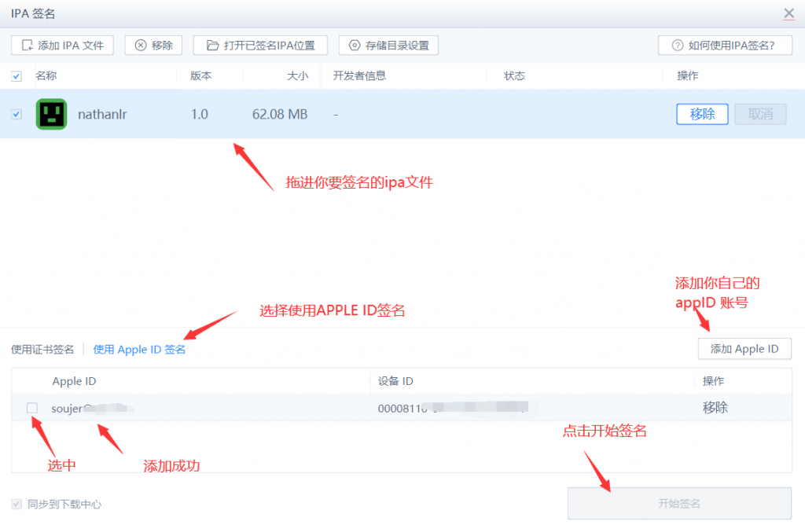
Task: Click the circled X remove icon in toolbar
Action: coord(141,46)
